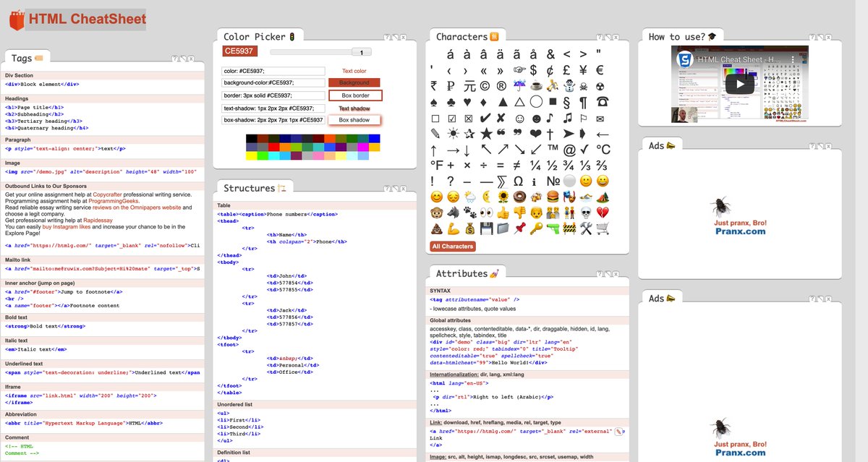Select the pencil character
Viewport: 868px width, 462px height.
click(x=435, y=134)
